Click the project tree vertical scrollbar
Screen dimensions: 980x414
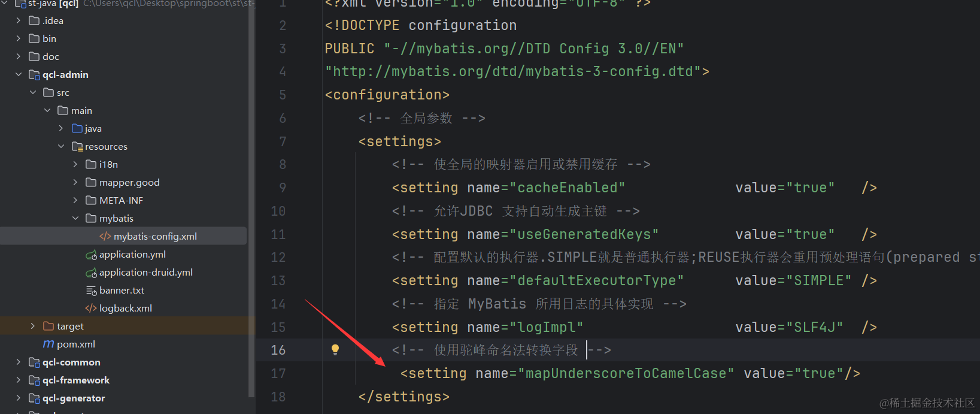pos(251,180)
